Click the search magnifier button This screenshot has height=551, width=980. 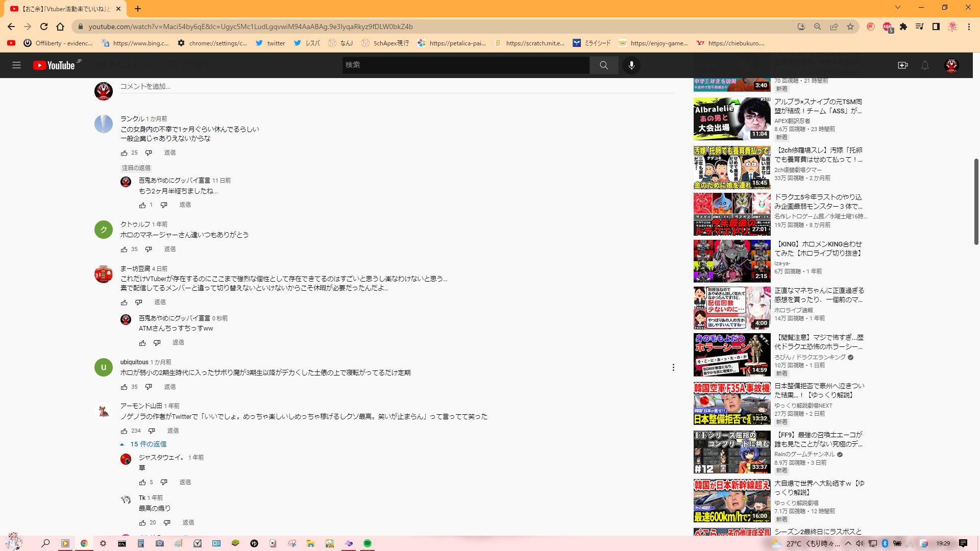[604, 65]
